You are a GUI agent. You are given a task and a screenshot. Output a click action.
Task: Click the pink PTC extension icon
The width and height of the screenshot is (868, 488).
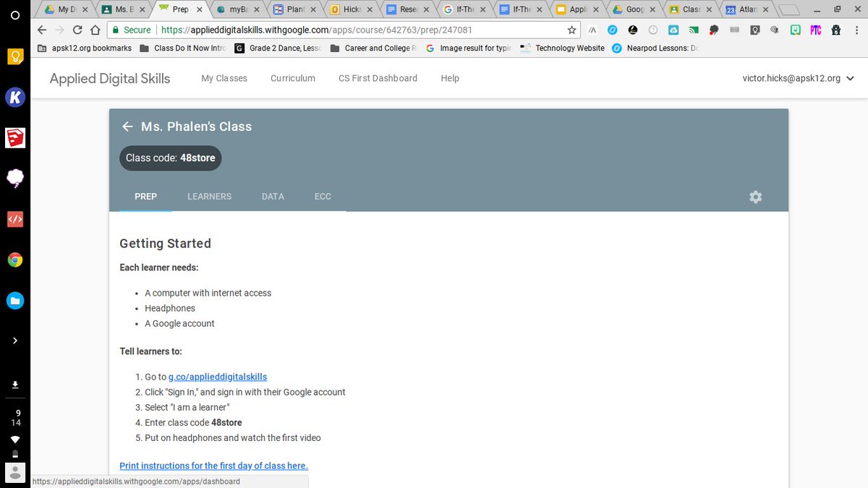[816, 30]
